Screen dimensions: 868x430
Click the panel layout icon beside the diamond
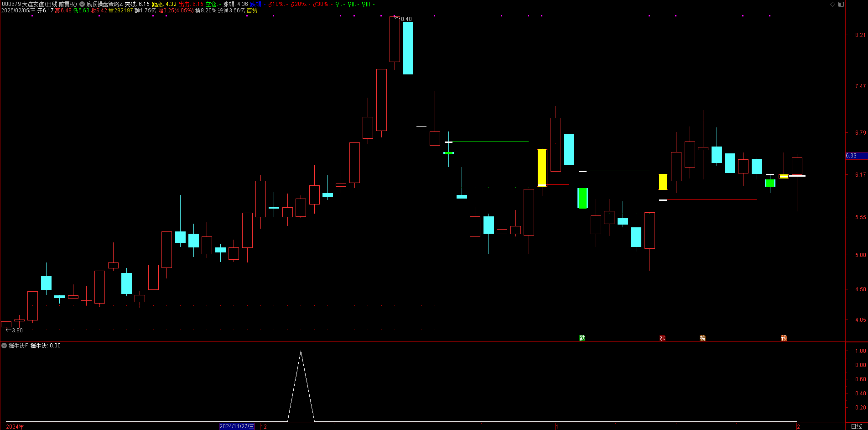pyautogui.click(x=841, y=4)
